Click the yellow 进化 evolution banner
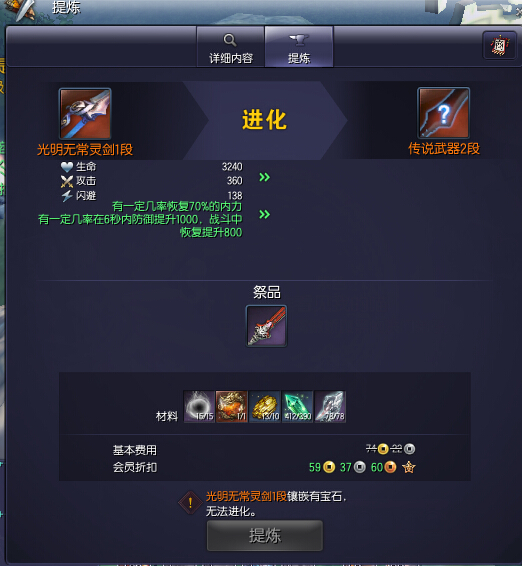The height and width of the screenshot is (566, 522). tap(265, 120)
